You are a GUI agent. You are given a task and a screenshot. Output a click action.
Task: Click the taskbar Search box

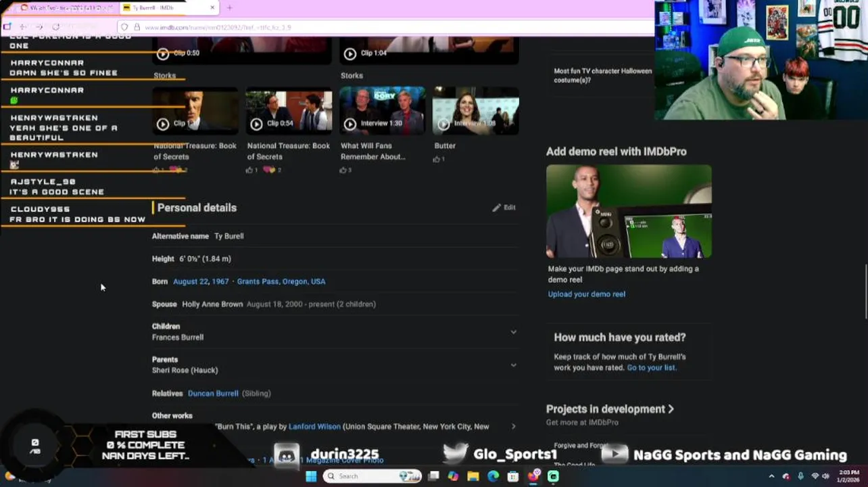[x=372, y=476]
